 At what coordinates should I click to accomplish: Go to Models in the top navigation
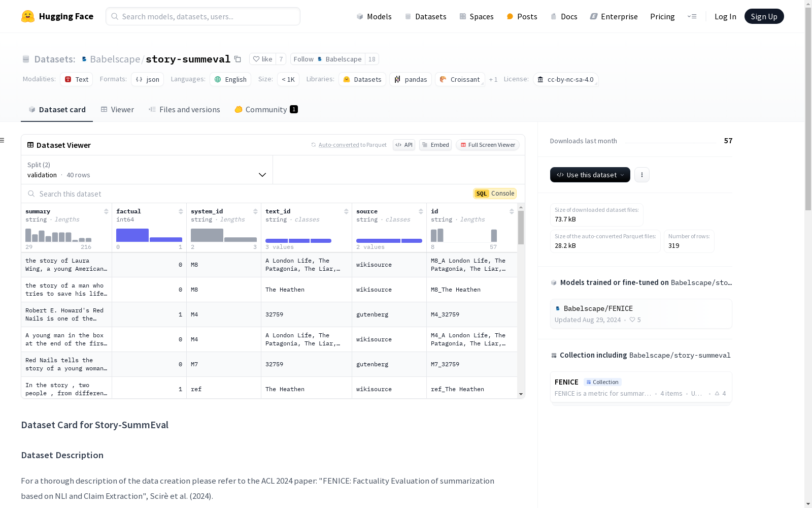coord(374,16)
